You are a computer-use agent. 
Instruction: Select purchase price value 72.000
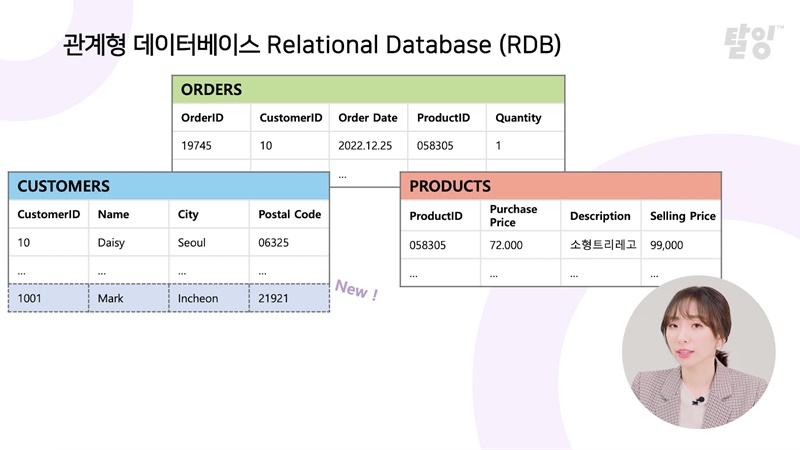point(506,245)
